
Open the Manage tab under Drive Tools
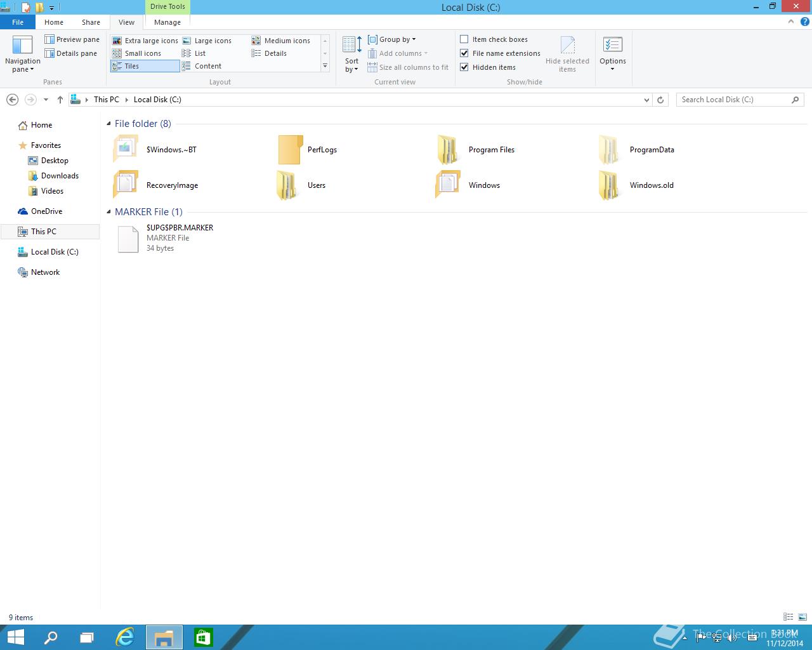[x=167, y=22]
